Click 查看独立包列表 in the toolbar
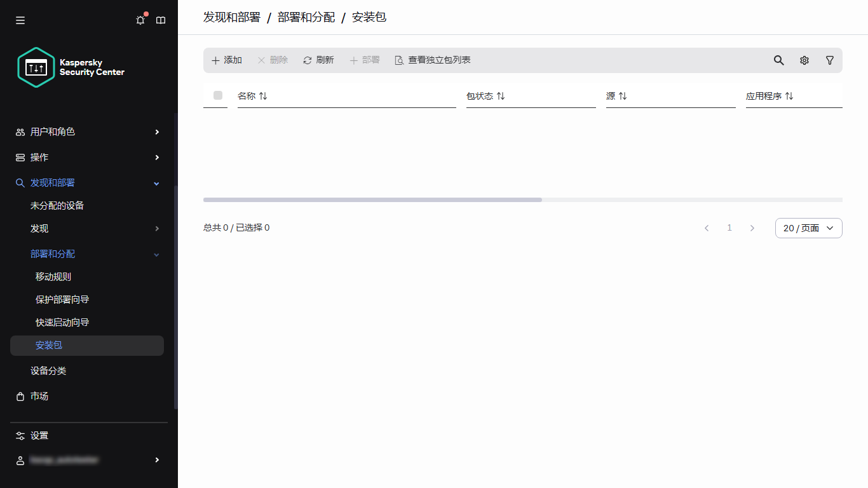This screenshot has width=868, height=488. (x=432, y=60)
